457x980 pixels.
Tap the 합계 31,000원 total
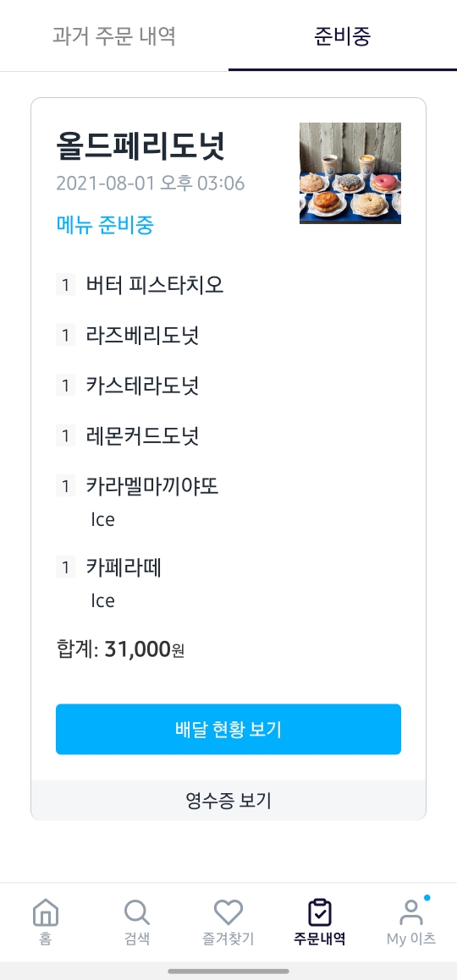click(120, 650)
